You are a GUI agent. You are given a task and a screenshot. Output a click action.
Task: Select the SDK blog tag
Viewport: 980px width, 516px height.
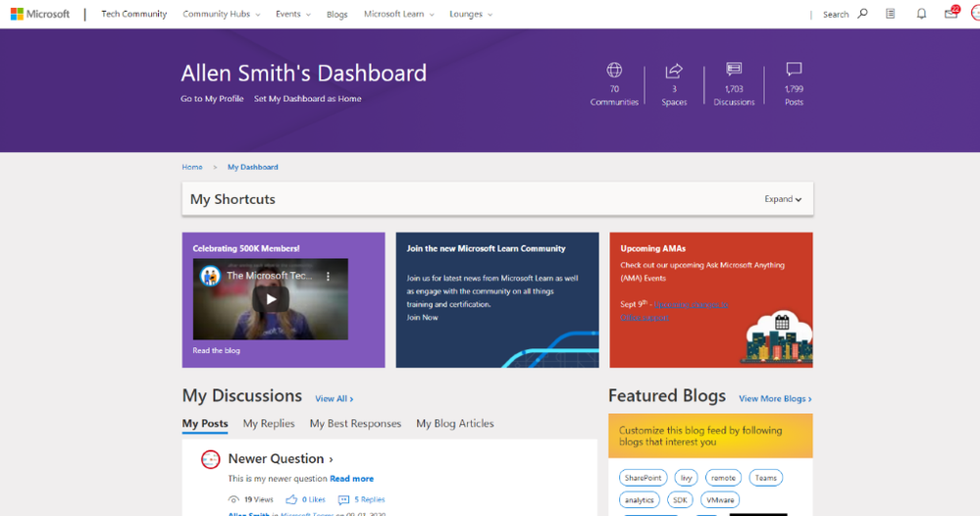[680, 499]
